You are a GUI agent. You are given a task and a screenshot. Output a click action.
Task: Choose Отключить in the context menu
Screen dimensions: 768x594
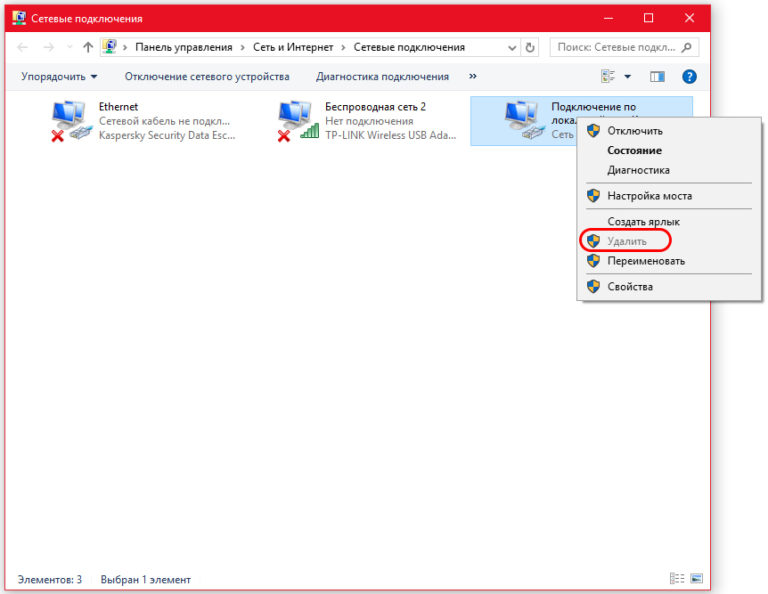[634, 130]
